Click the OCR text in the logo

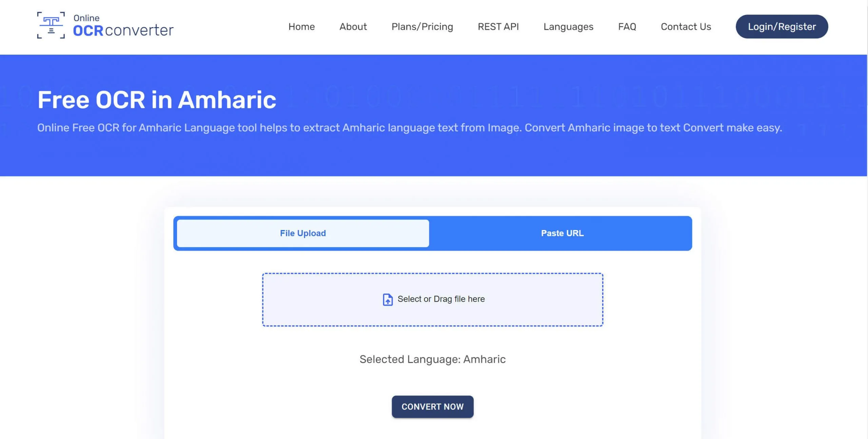(88, 31)
